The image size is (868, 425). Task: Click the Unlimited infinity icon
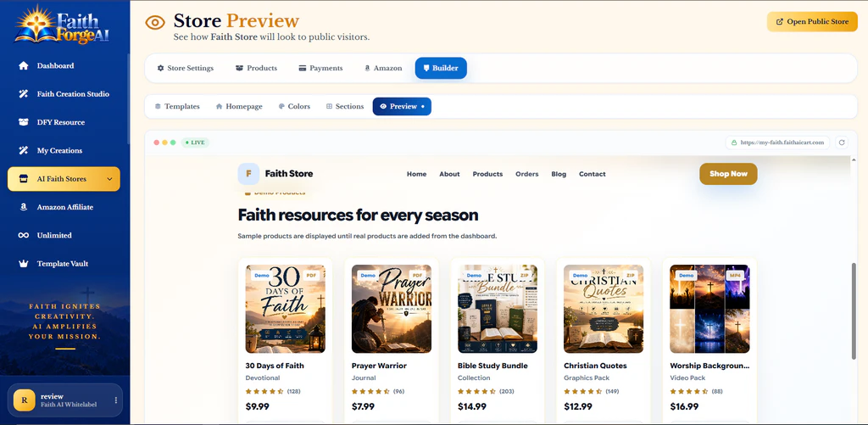[23, 235]
